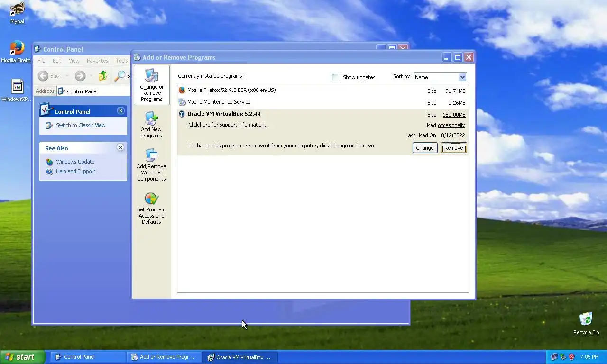Click the Start button
The height and width of the screenshot is (364, 607).
(x=22, y=357)
